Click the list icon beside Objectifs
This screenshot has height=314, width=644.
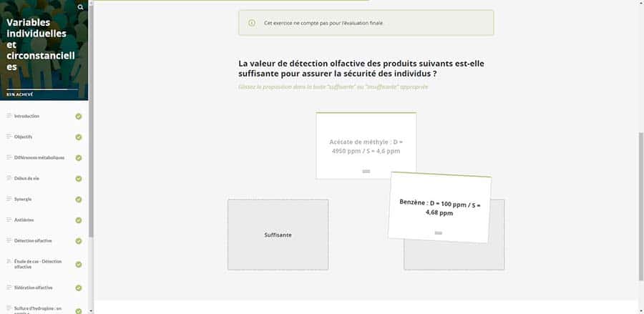(9, 137)
